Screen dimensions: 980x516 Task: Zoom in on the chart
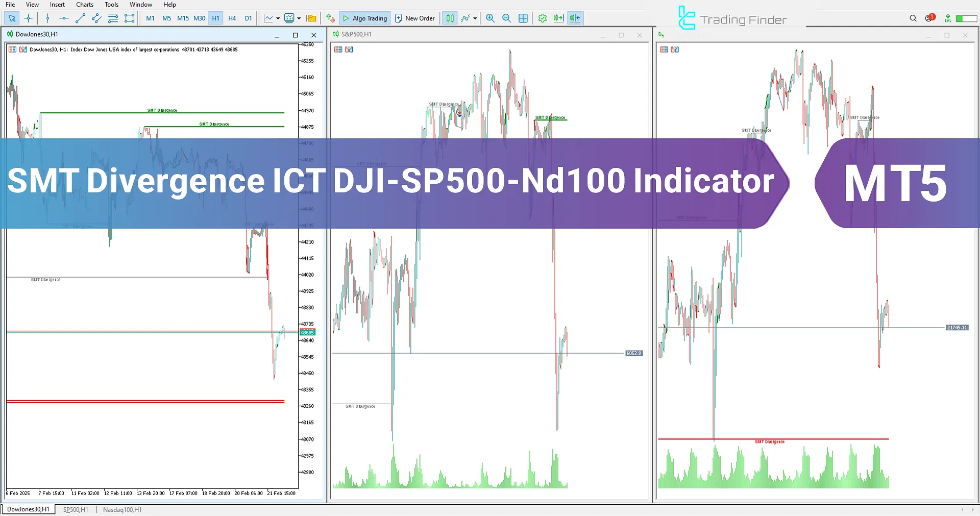[490, 18]
